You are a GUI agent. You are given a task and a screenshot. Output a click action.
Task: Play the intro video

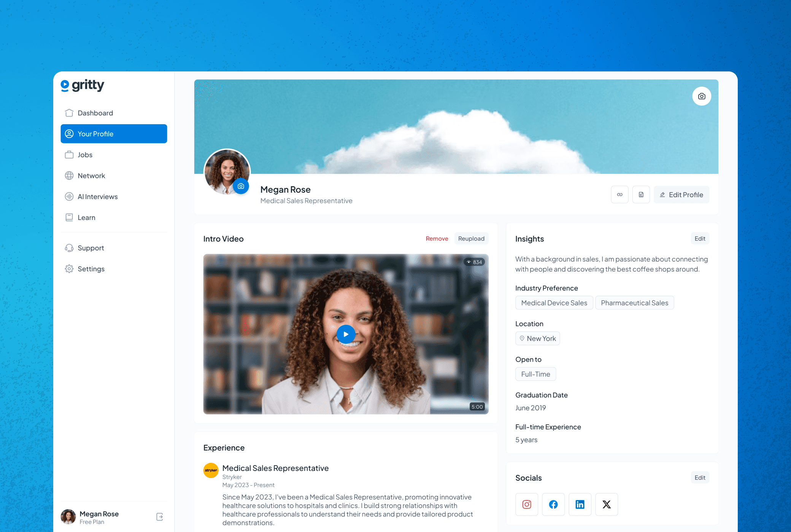346,334
